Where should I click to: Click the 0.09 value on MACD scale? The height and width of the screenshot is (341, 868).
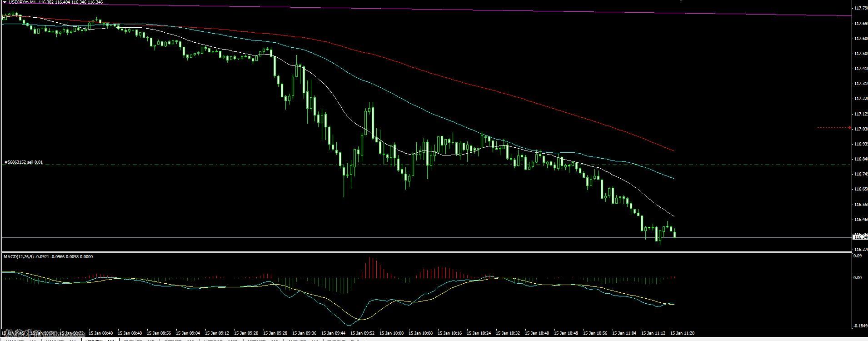857,256
